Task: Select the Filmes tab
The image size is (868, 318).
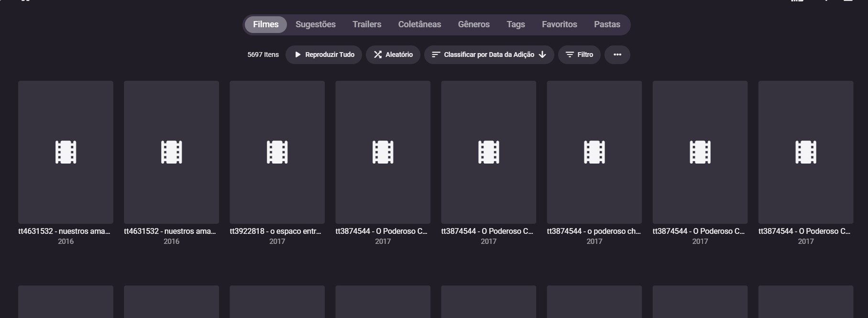Action: [265, 24]
